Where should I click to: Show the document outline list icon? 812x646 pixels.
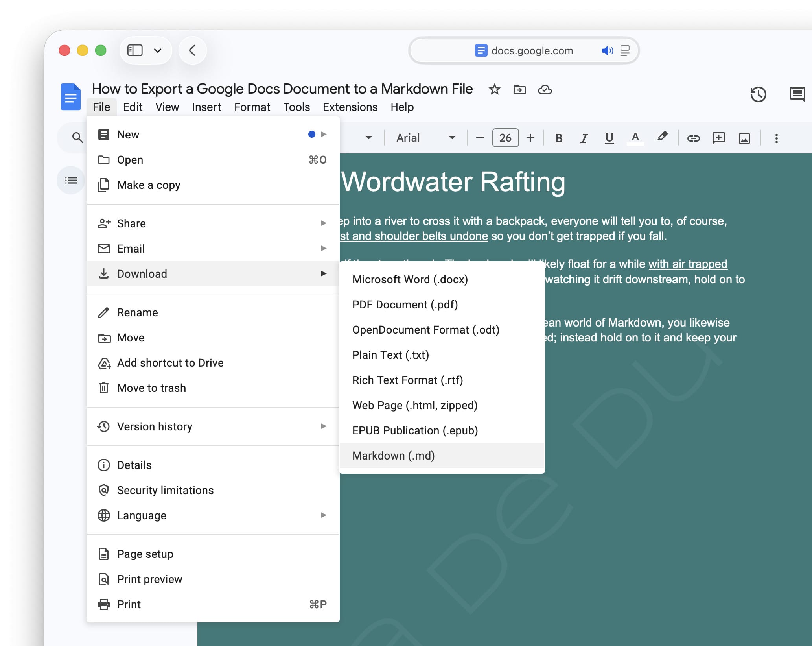tap(71, 180)
